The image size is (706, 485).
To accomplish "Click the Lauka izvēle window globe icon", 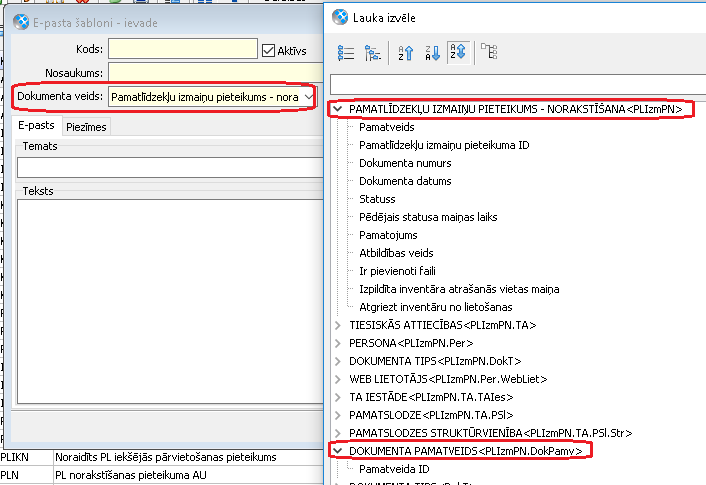I will 340,18.
